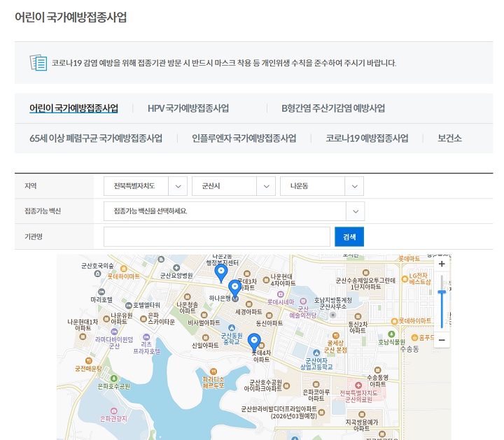
Task: Click 군산예술의전당 icon on map
Action: (x=303, y=301)
